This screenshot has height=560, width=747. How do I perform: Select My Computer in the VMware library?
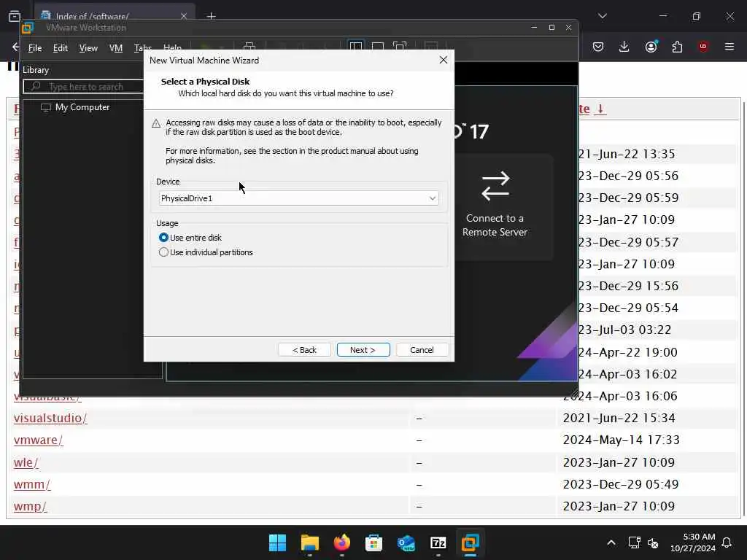click(x=75, y=107)
